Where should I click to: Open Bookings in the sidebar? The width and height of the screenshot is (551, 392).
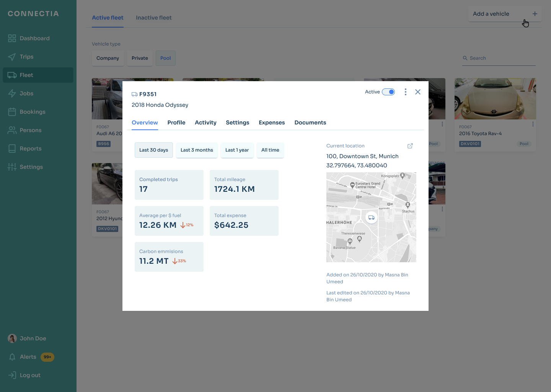(x=38, y=112)
